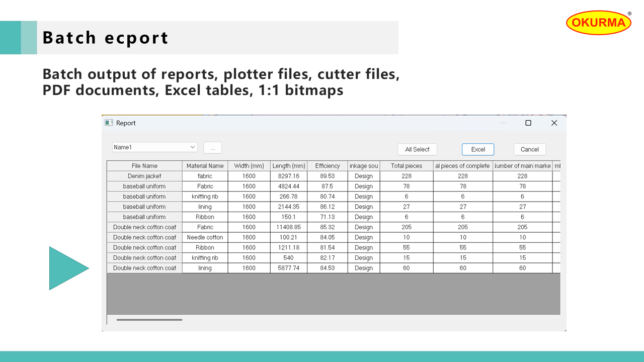This screenshot has width=644, height=362.
Task: Click the Report window app icon
Action: pos(109,123)
